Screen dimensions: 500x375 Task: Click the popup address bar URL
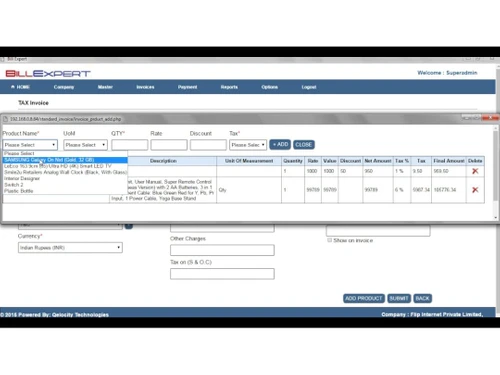(65, 119)
